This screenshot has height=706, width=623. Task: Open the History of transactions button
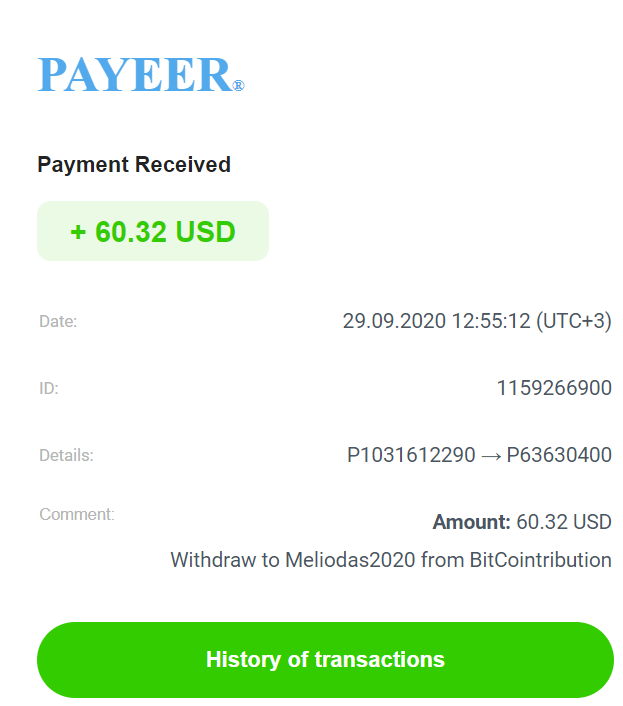click(325, 660)
